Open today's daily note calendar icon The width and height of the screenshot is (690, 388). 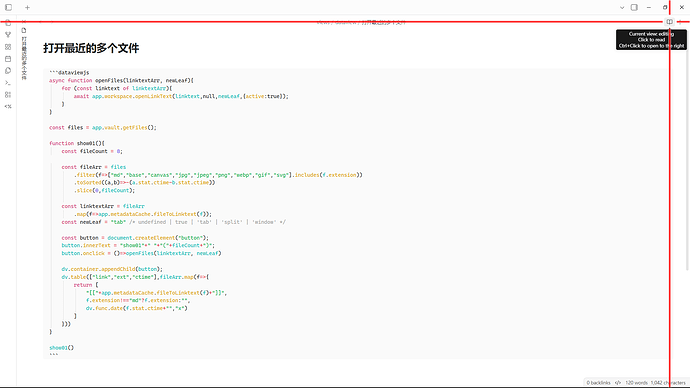tap(8, 59)
